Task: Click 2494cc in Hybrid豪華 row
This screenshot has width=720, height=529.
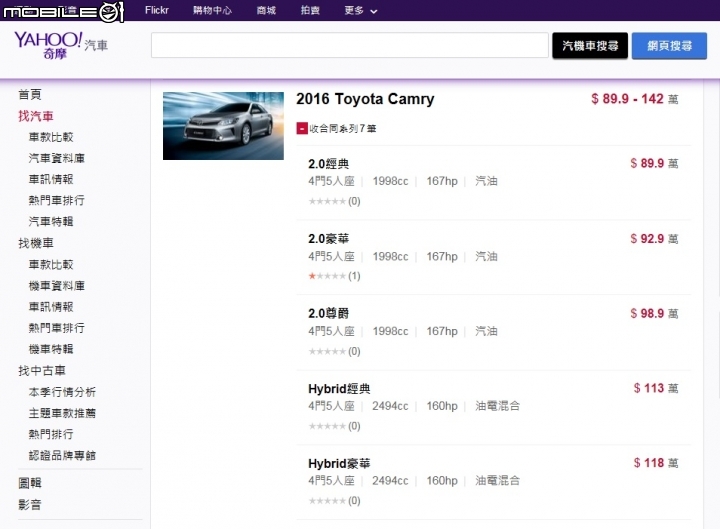Action: pos(390,481)
